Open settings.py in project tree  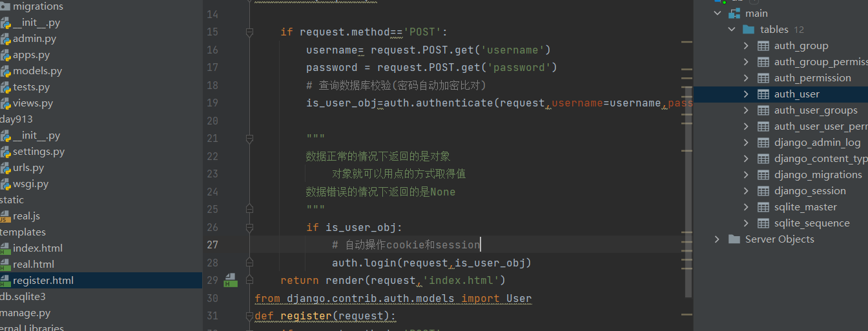coord(39,152)
